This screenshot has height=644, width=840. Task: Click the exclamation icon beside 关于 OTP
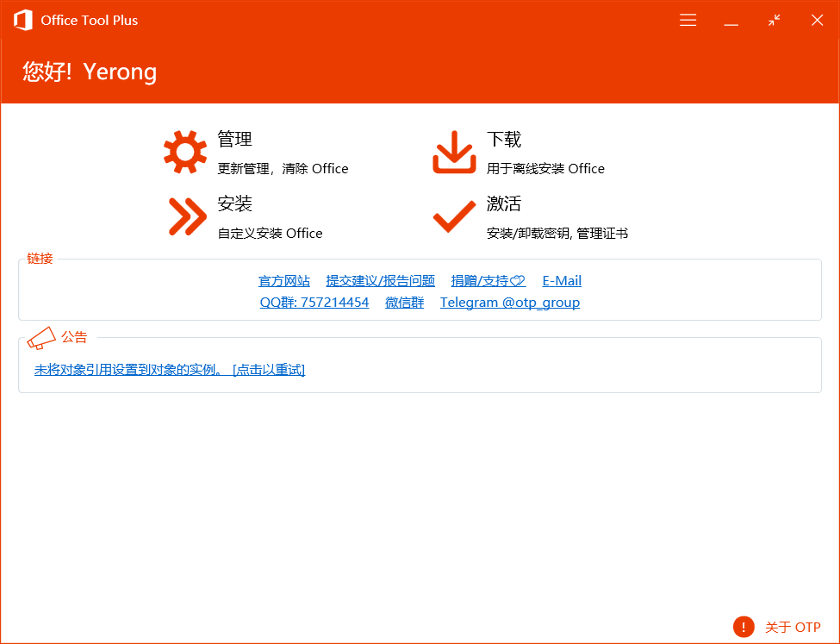[744, 627]
